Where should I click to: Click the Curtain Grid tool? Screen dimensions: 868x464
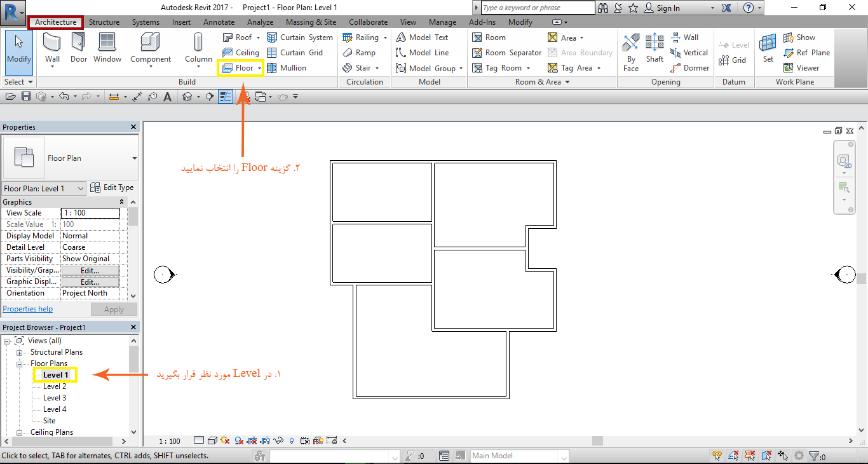pyautogui.click(x=295, y=53)
